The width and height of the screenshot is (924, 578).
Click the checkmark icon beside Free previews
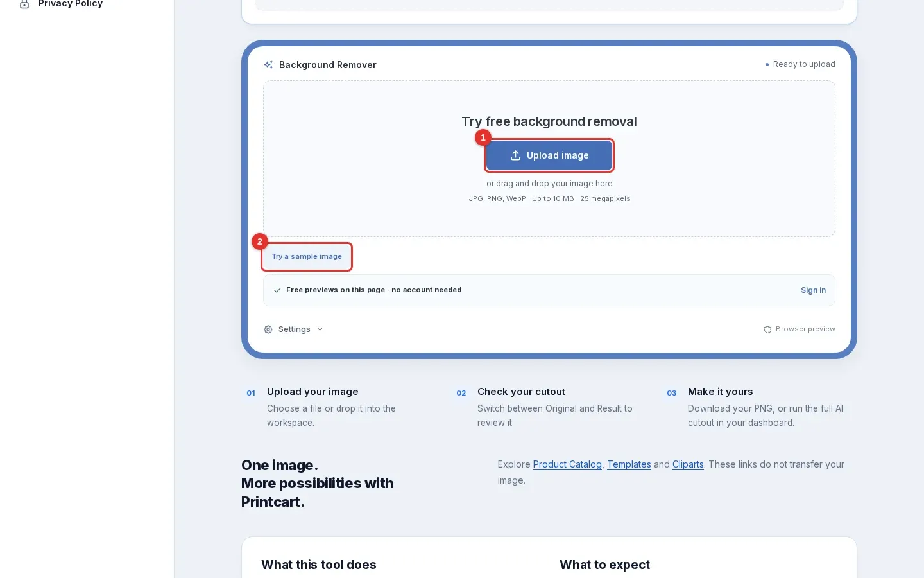pyautogui.click(x=277, y=290)
